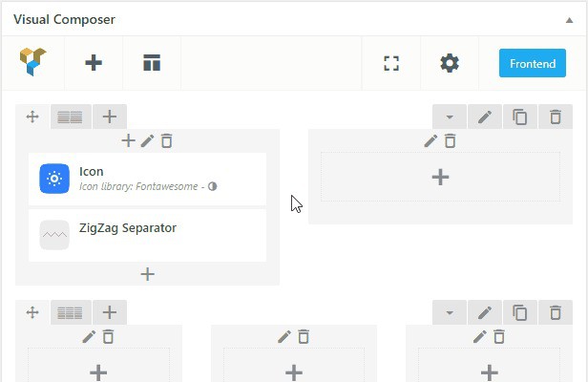Select the Icon element block

pyautogui.click(x=147, y=179)
